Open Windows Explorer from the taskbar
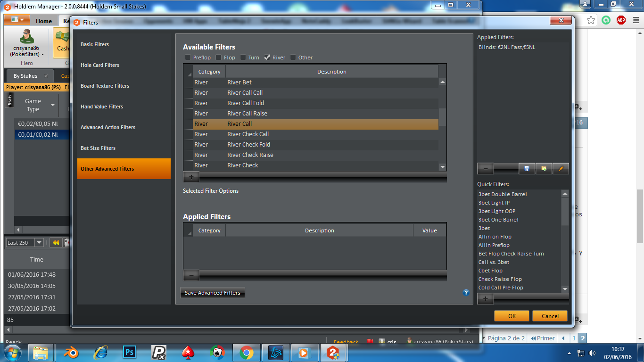 tap(41, 353)
